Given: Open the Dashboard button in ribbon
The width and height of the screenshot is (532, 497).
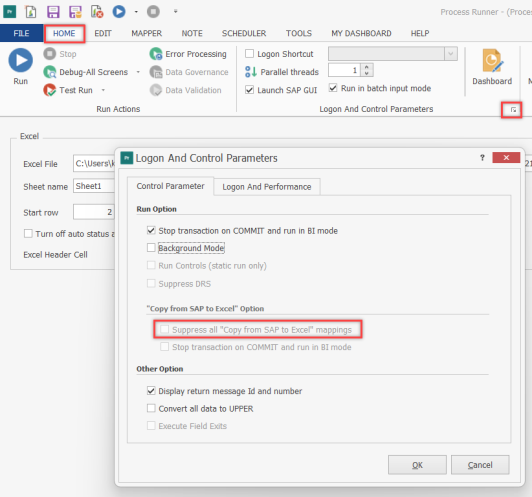Looking at the screenshot, I should coord(492,67).
